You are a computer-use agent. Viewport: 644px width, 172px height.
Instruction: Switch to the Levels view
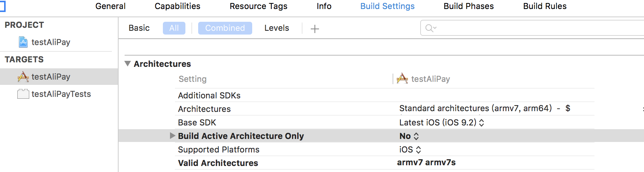tap(277, 28)
